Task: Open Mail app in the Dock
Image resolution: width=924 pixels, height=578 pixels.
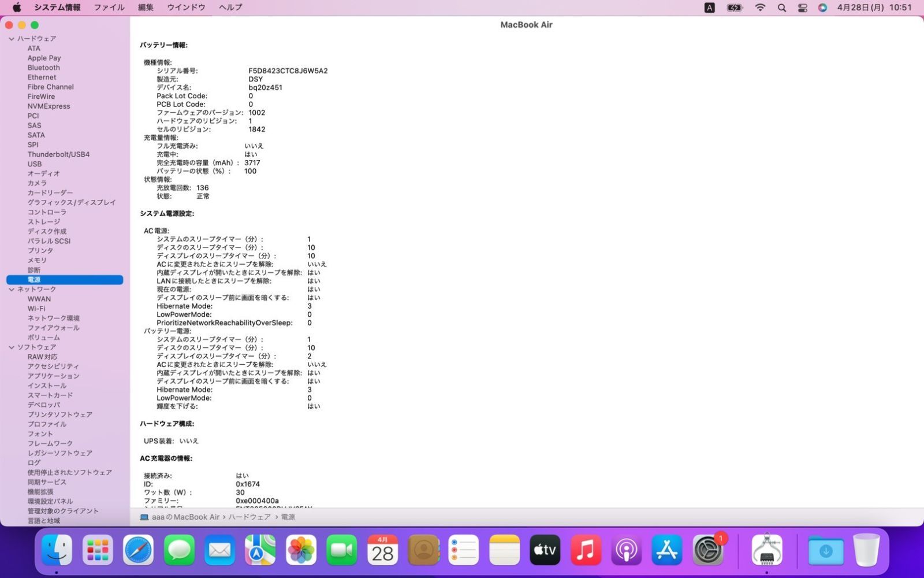Action: [219, 550]
